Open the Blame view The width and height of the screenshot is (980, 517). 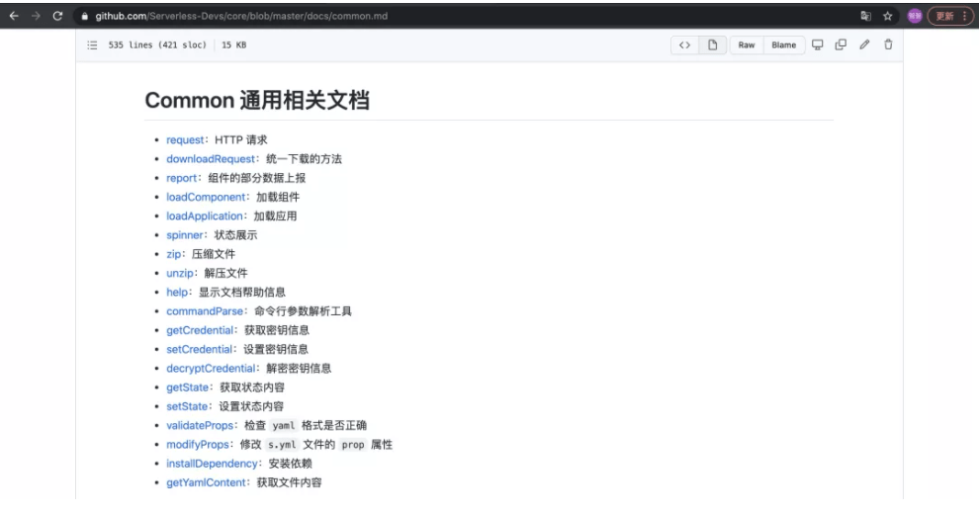(x=784, y=44)
